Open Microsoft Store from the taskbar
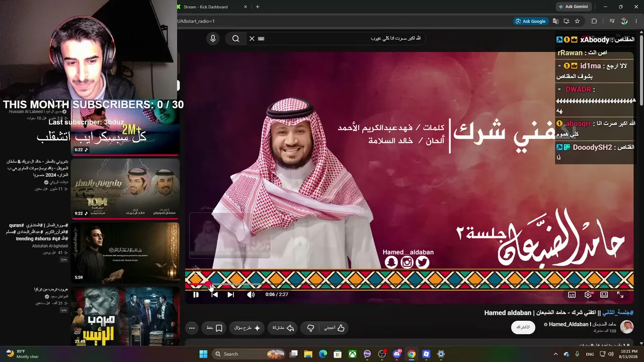The image size is (644, 362). (338, 354)
